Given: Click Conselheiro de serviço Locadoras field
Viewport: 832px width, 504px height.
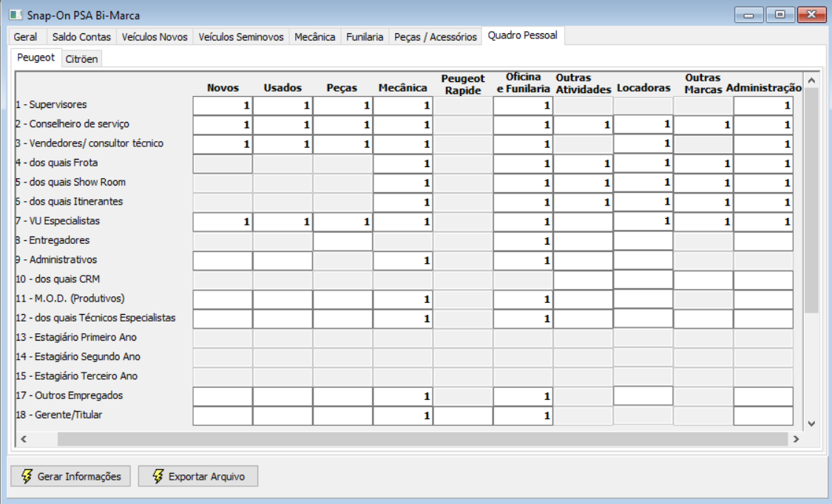Looking at the screenshot, I should 643,125.
